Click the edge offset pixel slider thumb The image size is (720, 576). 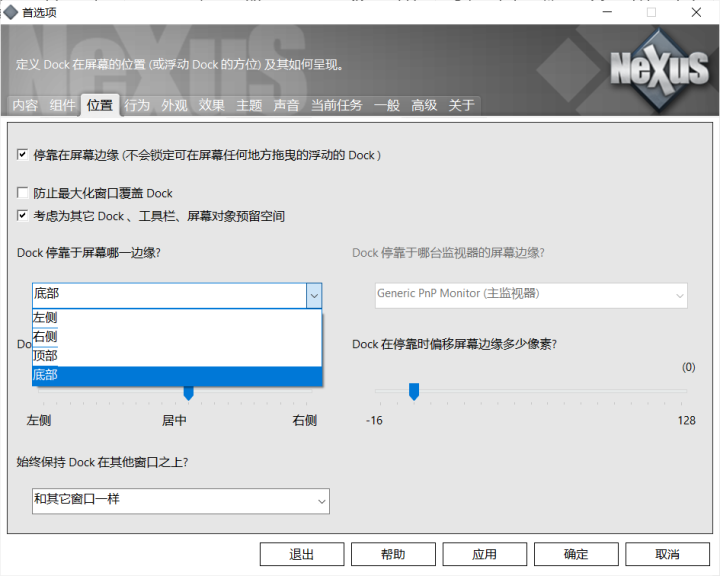(x=414, y=392)
